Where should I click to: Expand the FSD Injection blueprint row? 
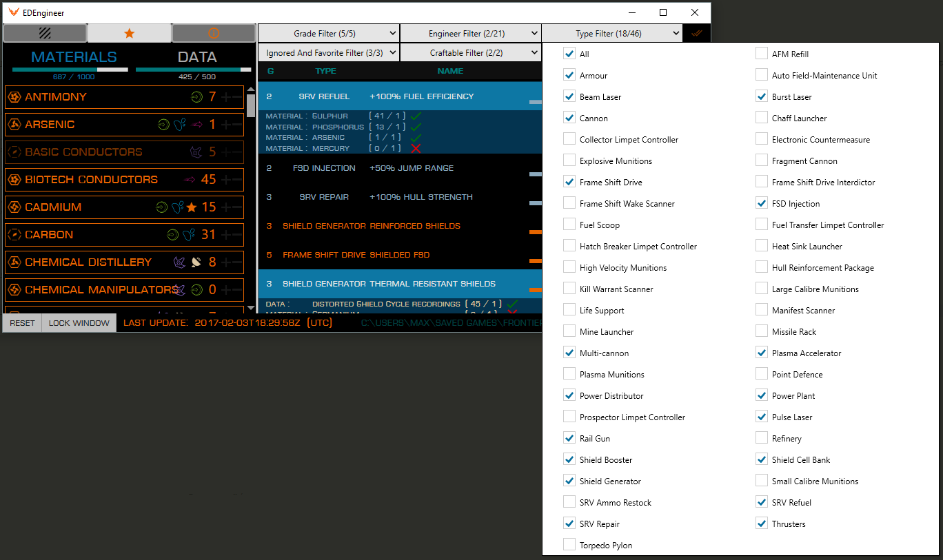pyautogui.click(x=400, y=168)
